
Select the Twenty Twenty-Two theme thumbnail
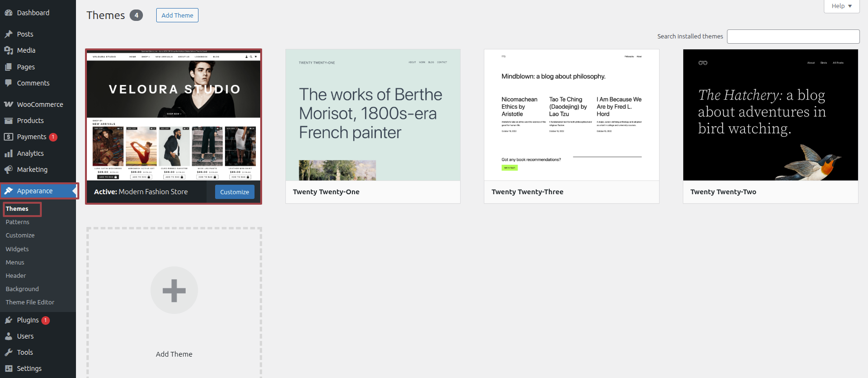pos(770,115)
